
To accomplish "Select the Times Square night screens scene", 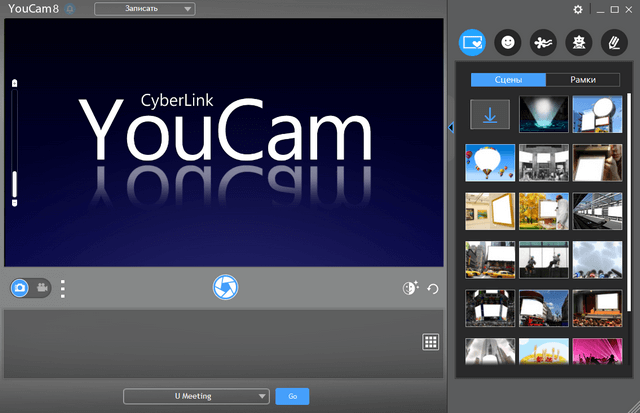I will coord(490,309).
